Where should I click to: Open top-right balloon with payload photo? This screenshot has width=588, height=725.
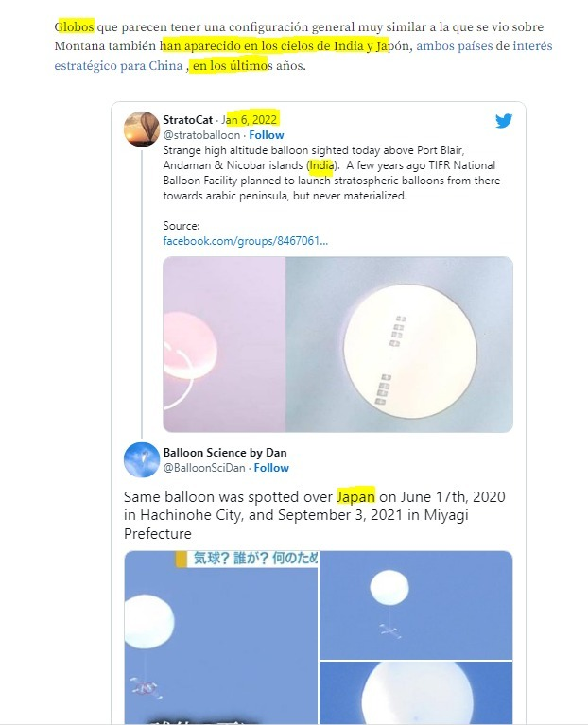416,605
